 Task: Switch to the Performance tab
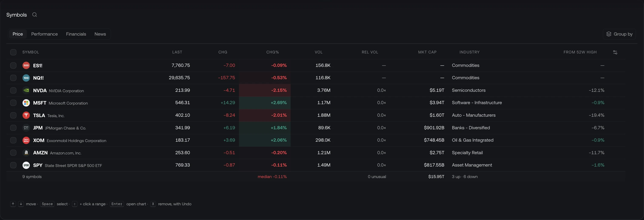pyautogui.click(x=44, y=34)
